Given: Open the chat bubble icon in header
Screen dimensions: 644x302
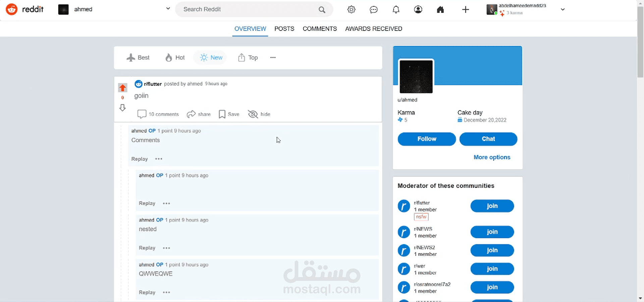Looking at the screenshot, I should pos(374,9).
